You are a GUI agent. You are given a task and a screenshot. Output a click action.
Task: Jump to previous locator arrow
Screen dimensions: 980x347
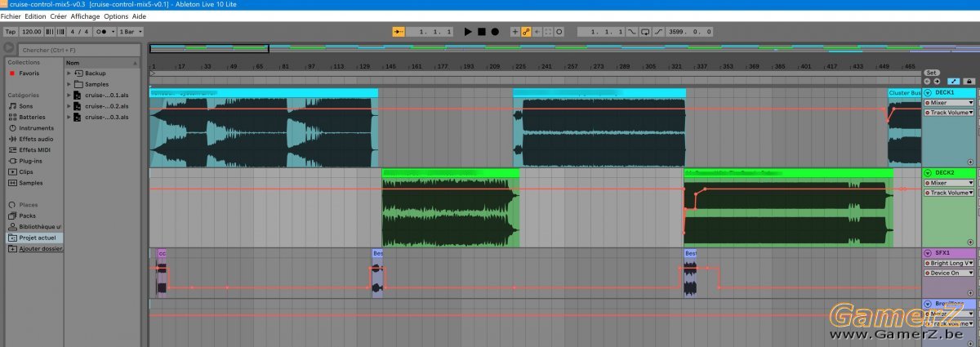coord(927,81)
